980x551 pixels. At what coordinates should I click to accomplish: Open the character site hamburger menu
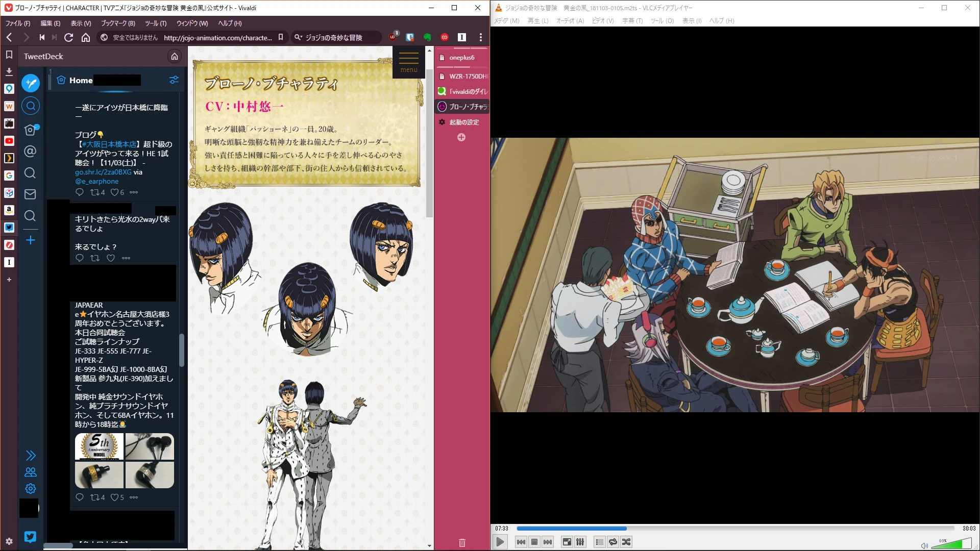pos(409,61)
